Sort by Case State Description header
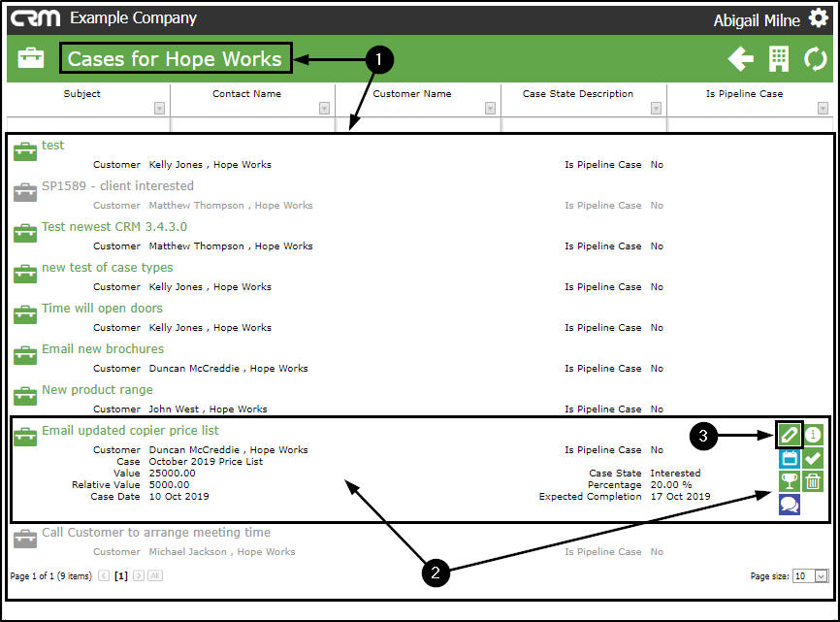Viewport: 840px width, 622px height. 577,94
